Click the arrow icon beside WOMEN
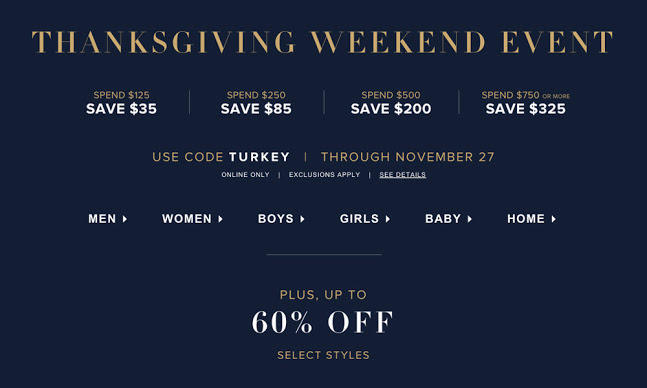 coord(220,219)
